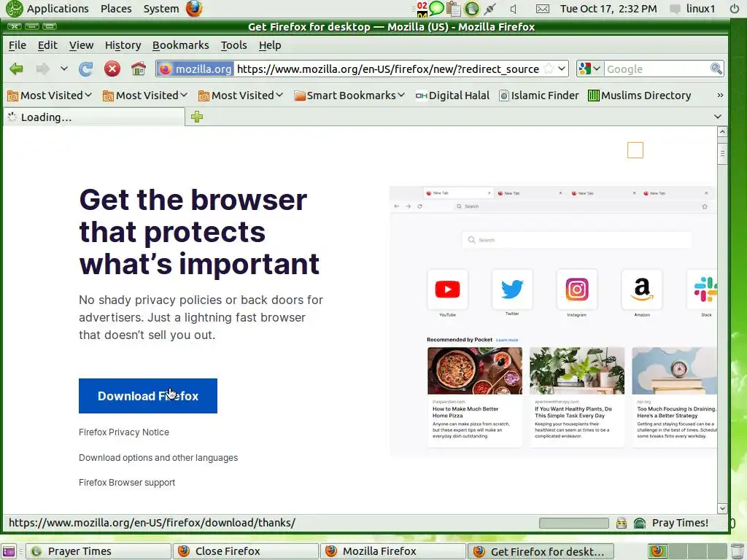Expand the second Most Visited bookmarks folder
747x560 pixels.
(145, 96)
